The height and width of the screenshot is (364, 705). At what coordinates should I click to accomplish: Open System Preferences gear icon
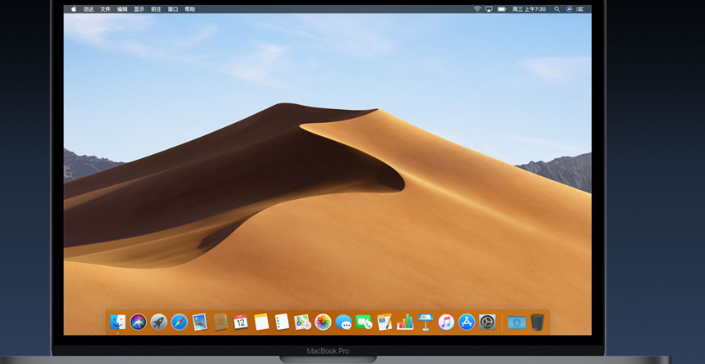[487, 322]
